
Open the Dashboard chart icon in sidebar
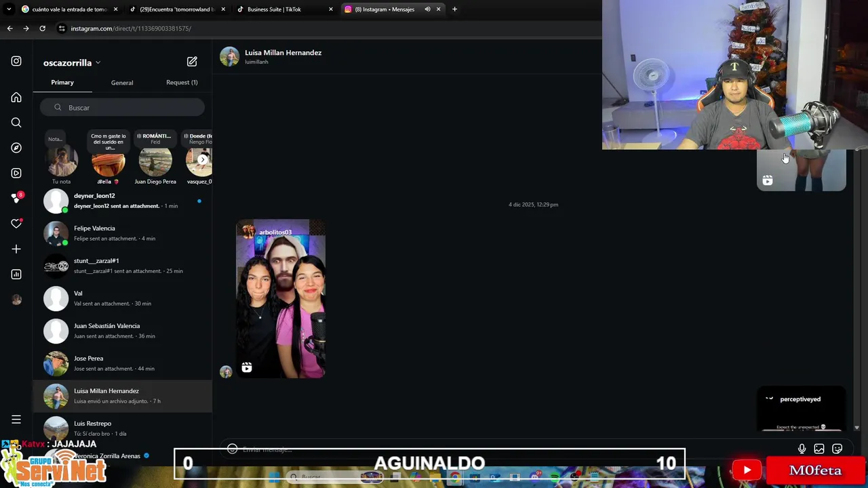tap(16, 274)
